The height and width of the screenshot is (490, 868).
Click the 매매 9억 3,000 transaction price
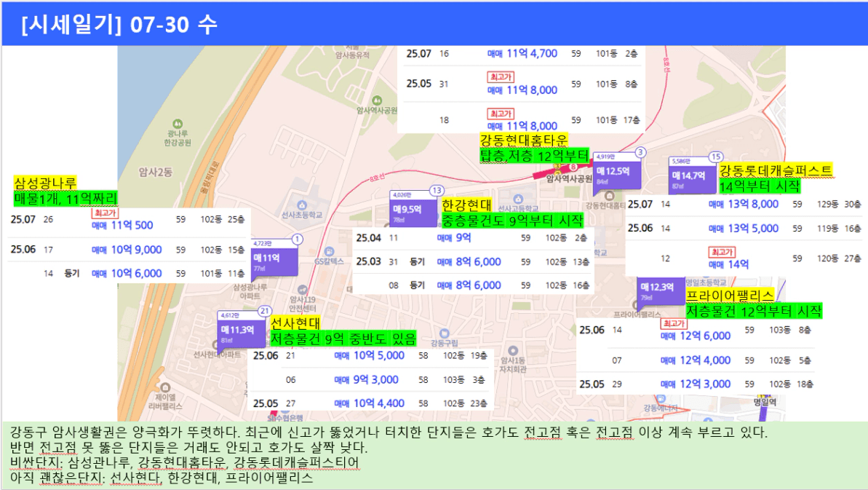[x=367, y=380]
